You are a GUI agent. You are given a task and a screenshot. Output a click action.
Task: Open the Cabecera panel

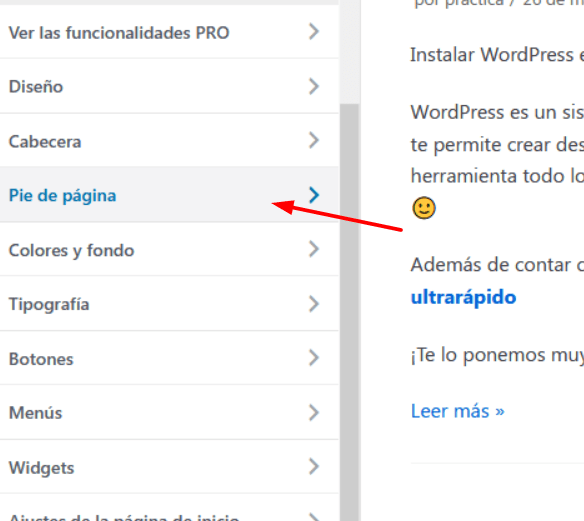169,141
